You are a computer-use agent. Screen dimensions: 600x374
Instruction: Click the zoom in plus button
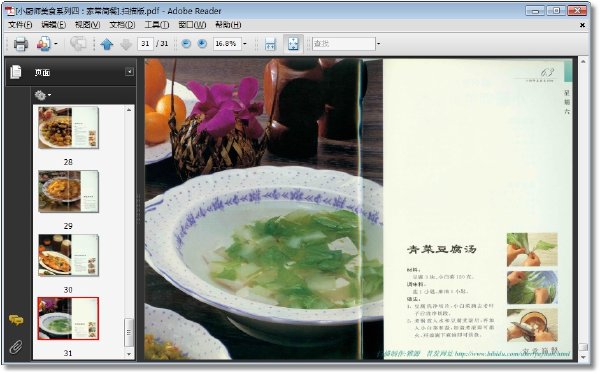pyautogui.click(x=202, y=44)
